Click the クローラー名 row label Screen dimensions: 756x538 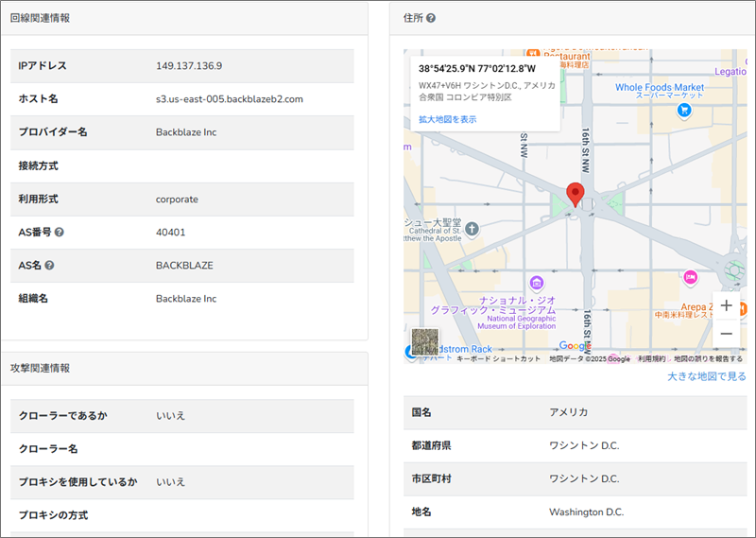48,449
